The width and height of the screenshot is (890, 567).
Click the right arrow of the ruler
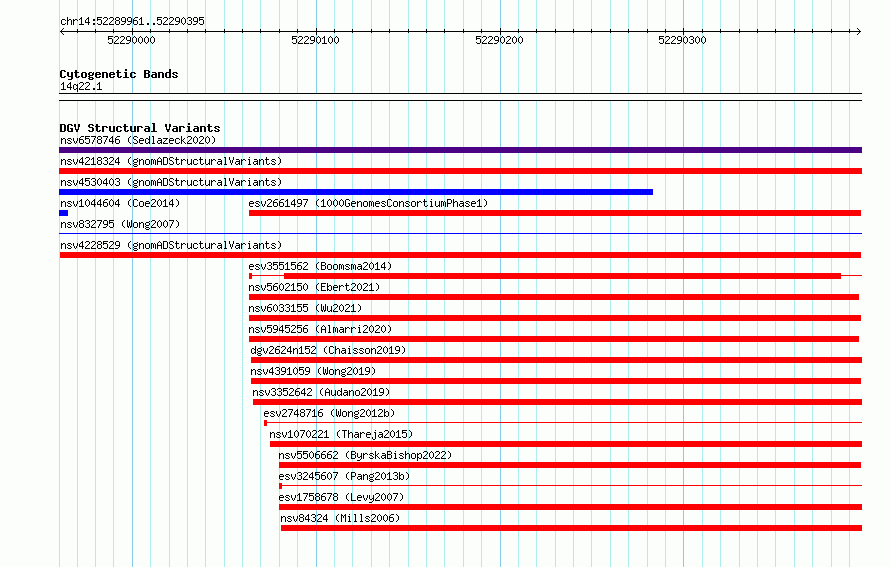tap(859, 31)
